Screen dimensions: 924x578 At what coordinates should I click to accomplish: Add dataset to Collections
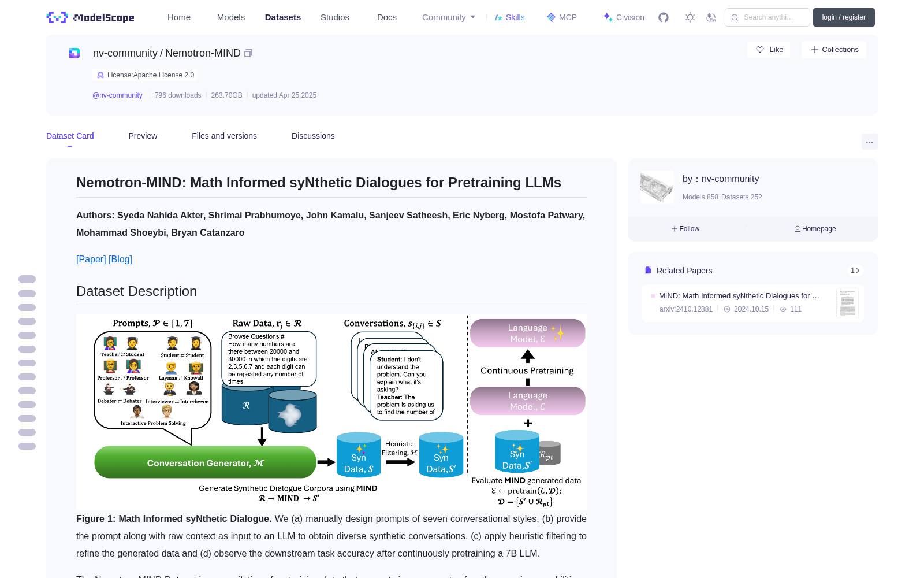pyautogui.click(x=834, y=50)
